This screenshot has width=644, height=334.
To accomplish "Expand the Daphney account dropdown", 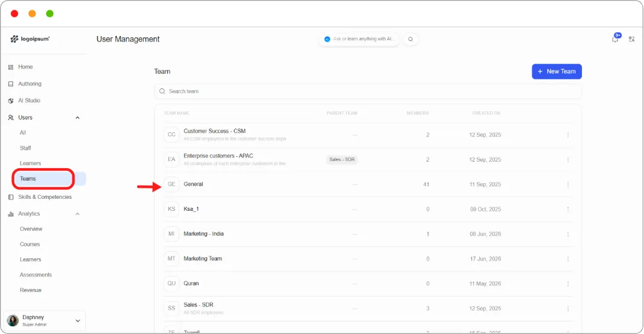I will click(78, 321).
